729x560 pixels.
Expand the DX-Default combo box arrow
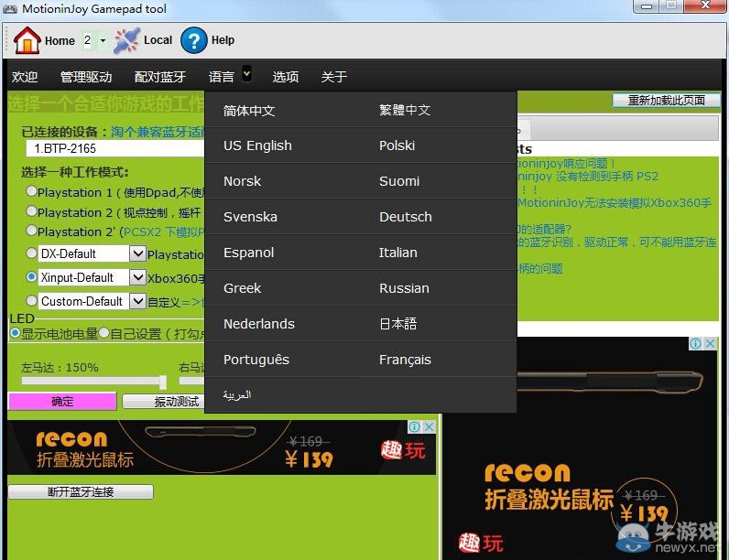[x=137, y=253]
